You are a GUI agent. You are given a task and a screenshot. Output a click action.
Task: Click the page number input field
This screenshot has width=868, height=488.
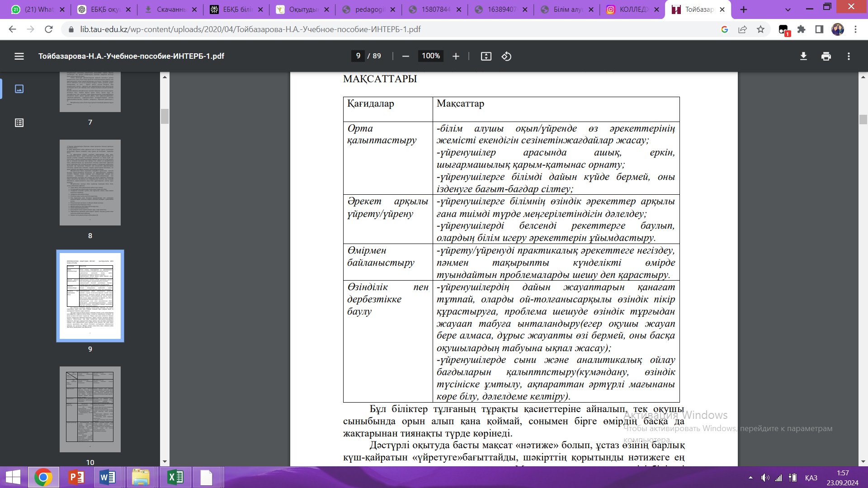pos(358,56)
